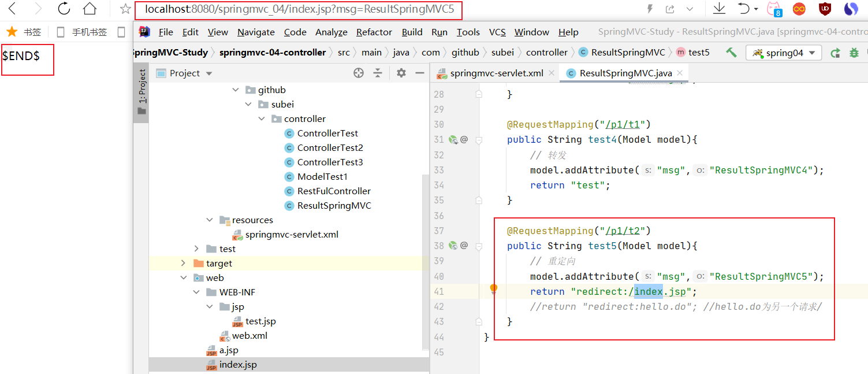Click the locate target icon in Project panel

tap(359, 73)
